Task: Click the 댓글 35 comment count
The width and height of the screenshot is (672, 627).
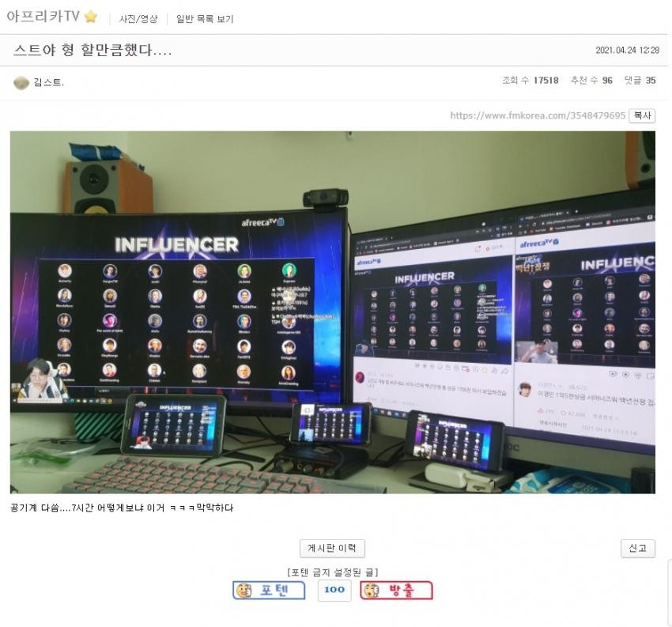Action: tap(640, 80)
